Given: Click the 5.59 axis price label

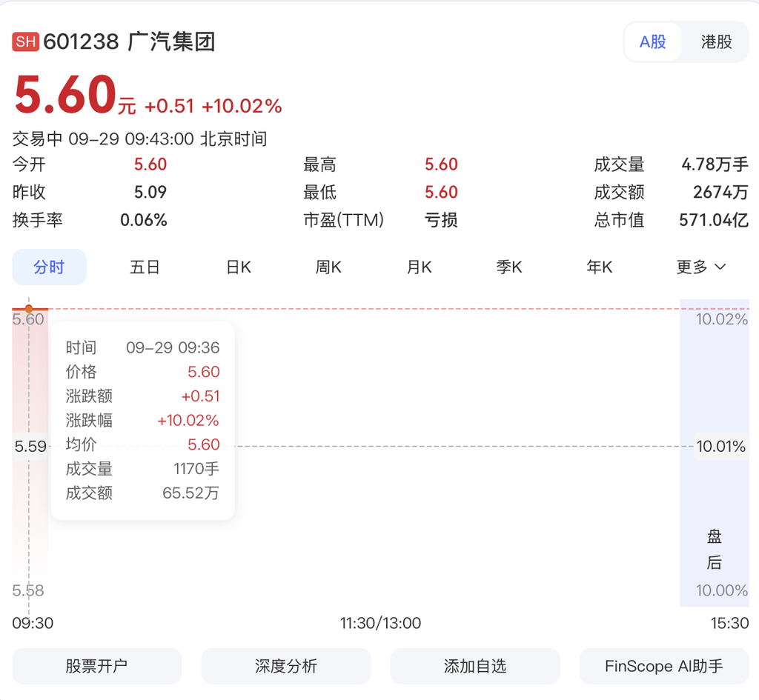Looking at the screenshot, I should coord(30,446).
